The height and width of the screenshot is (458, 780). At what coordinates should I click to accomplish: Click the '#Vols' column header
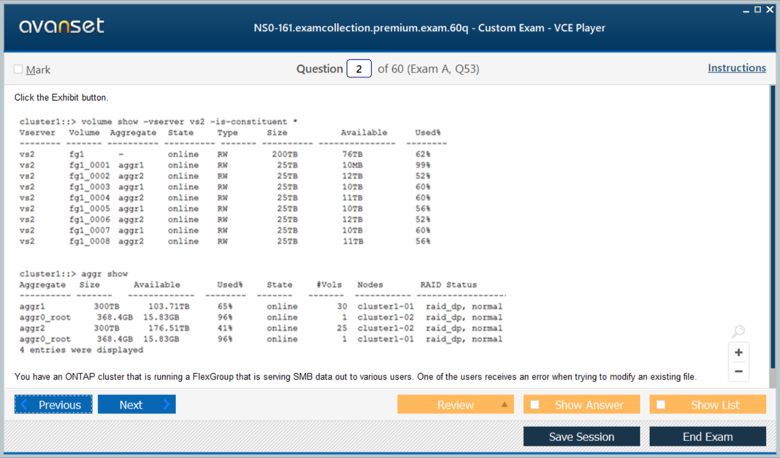[x=329, y=285]
